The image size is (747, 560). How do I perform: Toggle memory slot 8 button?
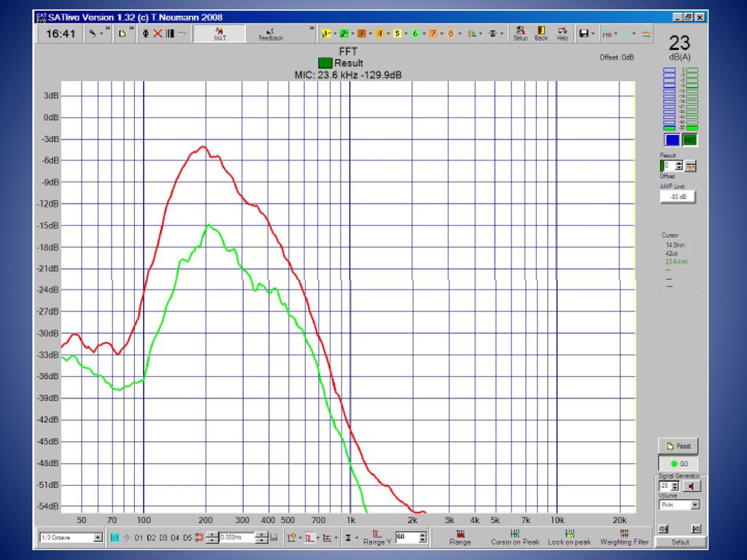[451, 34]
